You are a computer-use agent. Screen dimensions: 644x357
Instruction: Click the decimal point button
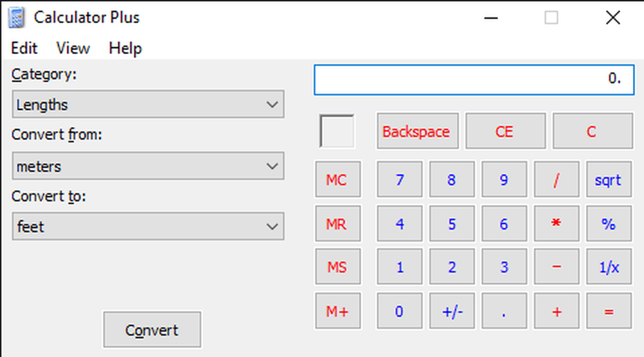(x=504, y=311)
